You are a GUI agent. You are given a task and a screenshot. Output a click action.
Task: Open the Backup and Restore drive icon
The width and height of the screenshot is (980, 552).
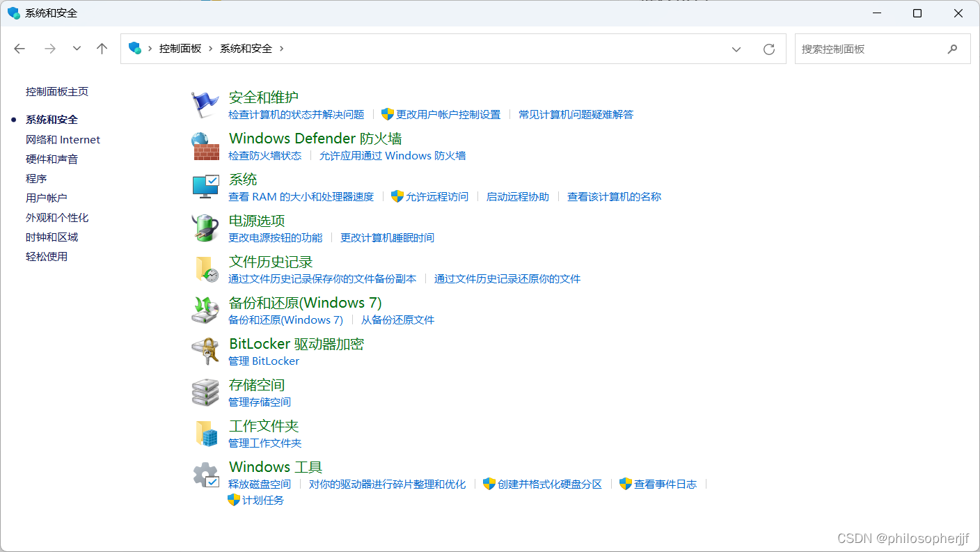(x=205, y=310)
